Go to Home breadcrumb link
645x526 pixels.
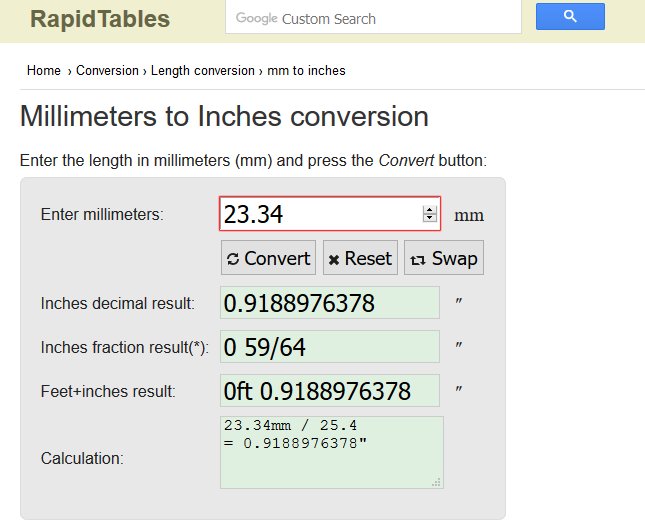[44, 70]
